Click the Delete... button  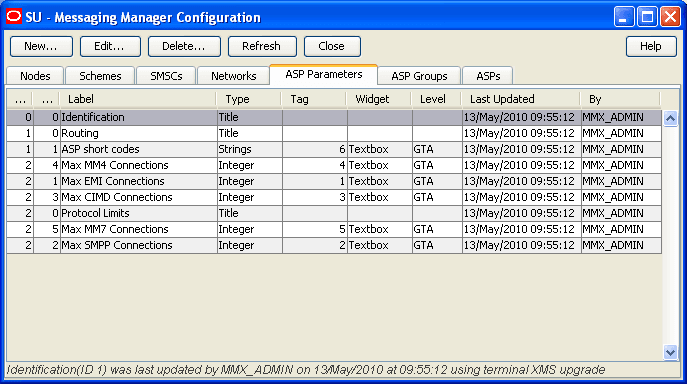[x=184, y=46]
